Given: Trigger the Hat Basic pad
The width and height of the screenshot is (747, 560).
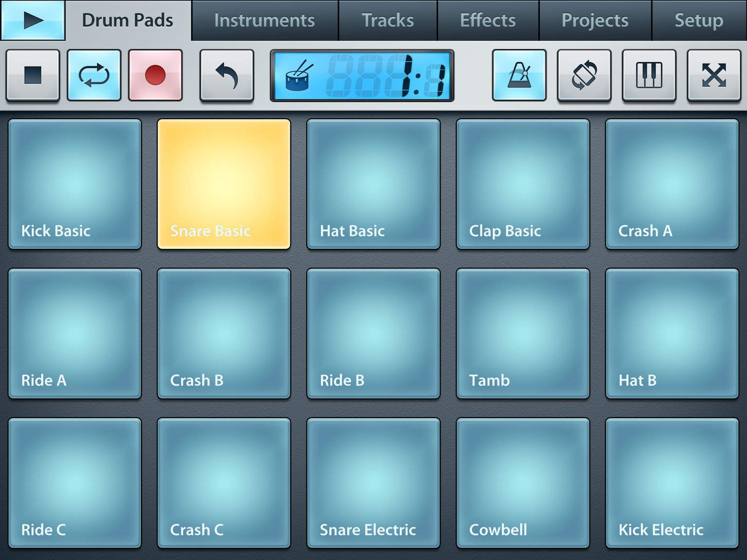Looking at the screenshot, I should (x=373, y=184).
